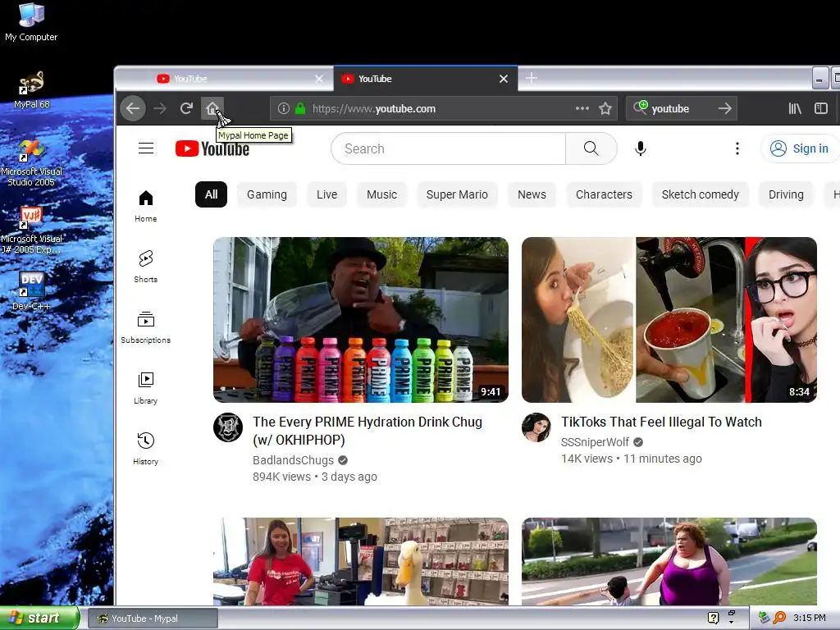Close the inactive first YouTube tab
This screenshot has height=630, width=840.
tap(319, 79)
